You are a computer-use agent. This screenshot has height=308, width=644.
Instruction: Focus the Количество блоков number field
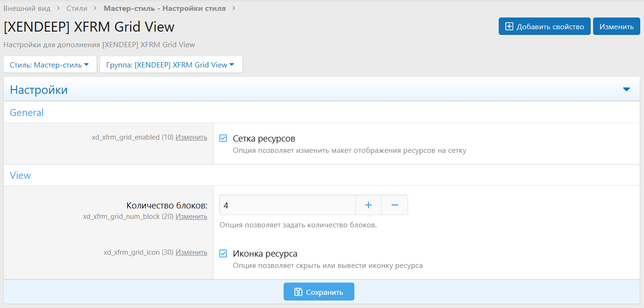[x=287, y=205]
